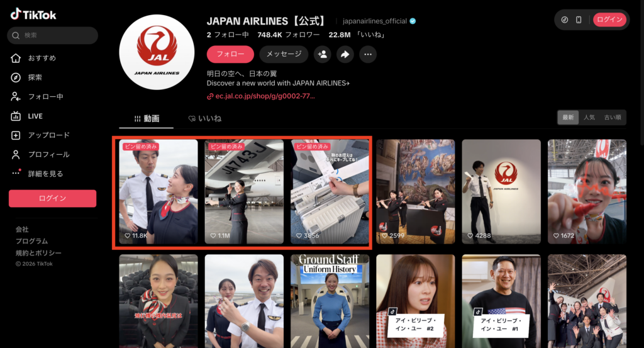Viewport: 644px width, 348px height.
Task: Click the 2 フォロー中 count
Action: tap(228, 35)
